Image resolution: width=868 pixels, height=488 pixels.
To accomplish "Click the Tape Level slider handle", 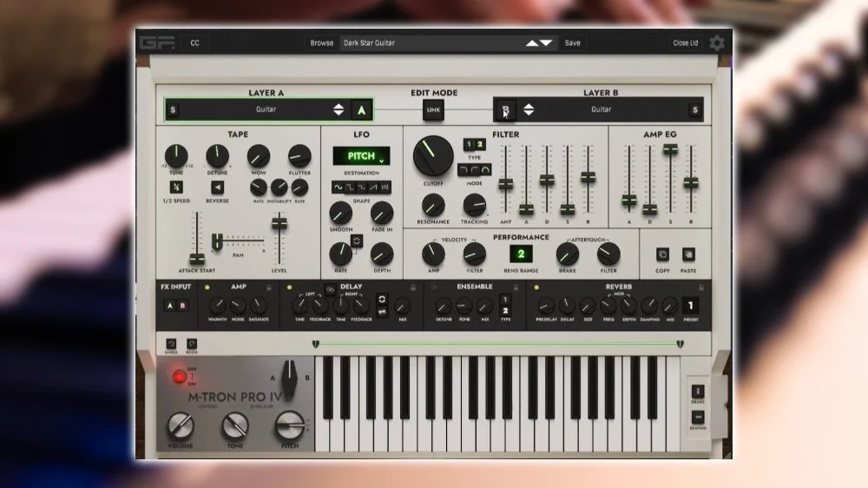I will 279,223.
